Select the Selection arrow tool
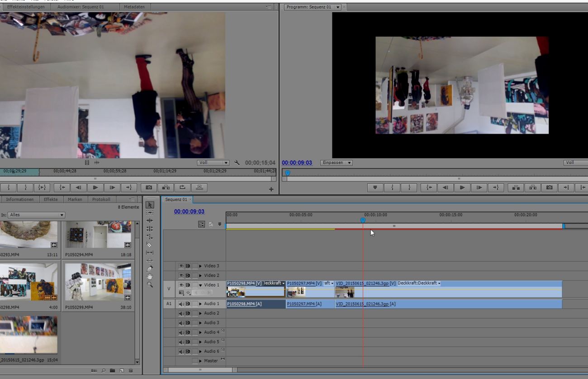Screen dimensions: 588x379 (150, 205)
